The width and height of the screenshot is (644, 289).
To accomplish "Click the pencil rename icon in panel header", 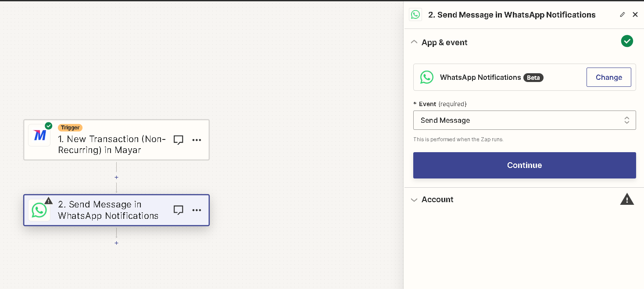I will point(622,14).
